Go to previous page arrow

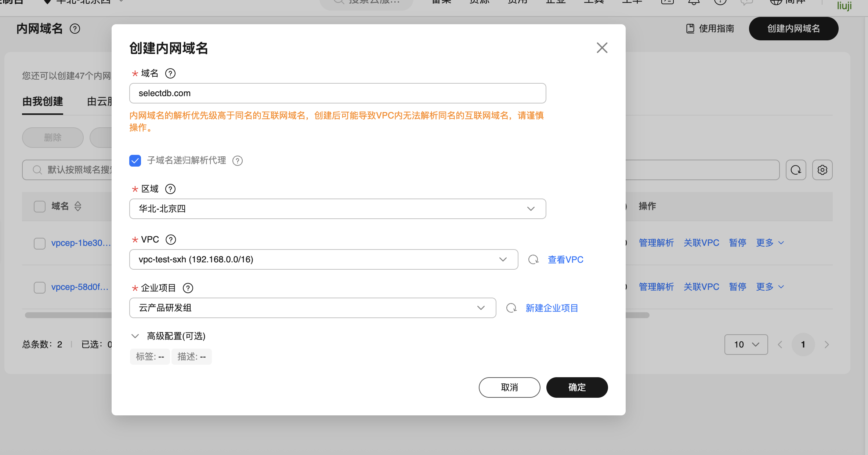pos(780,345)
